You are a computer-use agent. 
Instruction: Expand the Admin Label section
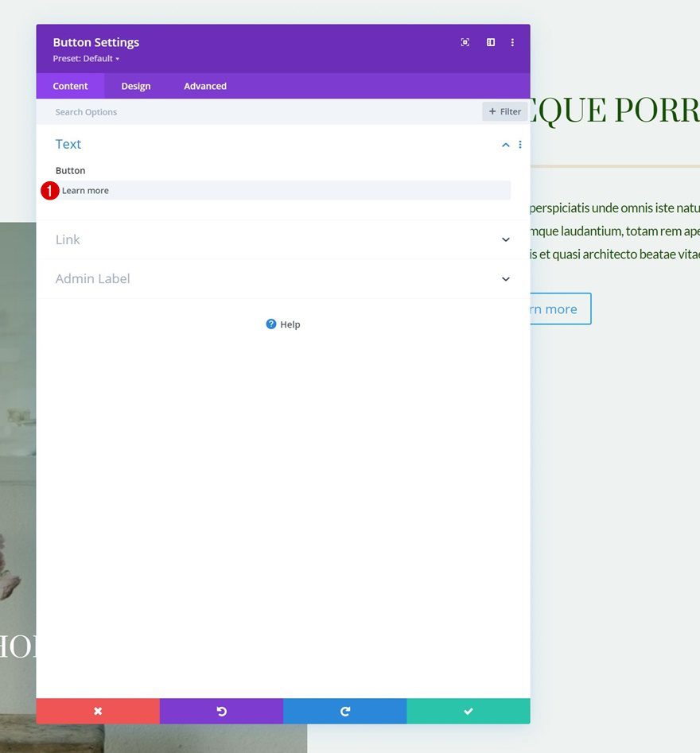(x=505, y=278)
